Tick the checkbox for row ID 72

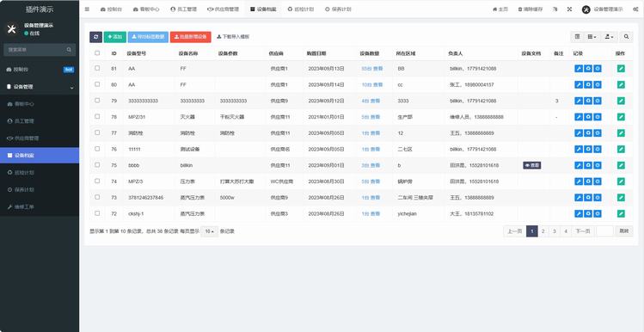[x=97, y=212]
